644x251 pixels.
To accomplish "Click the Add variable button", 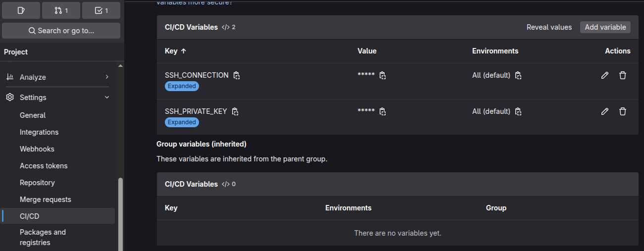I will [x=605, y=27].
